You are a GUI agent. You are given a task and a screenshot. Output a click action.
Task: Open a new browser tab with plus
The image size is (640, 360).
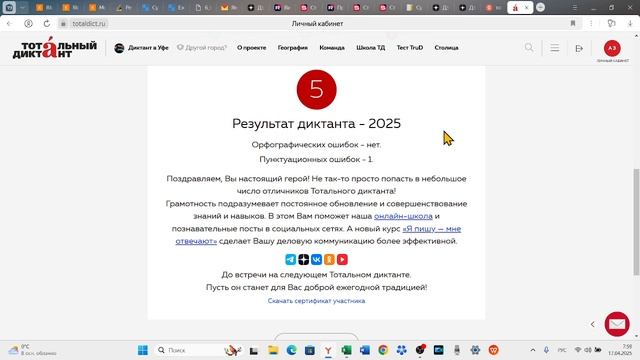(540, 7)
